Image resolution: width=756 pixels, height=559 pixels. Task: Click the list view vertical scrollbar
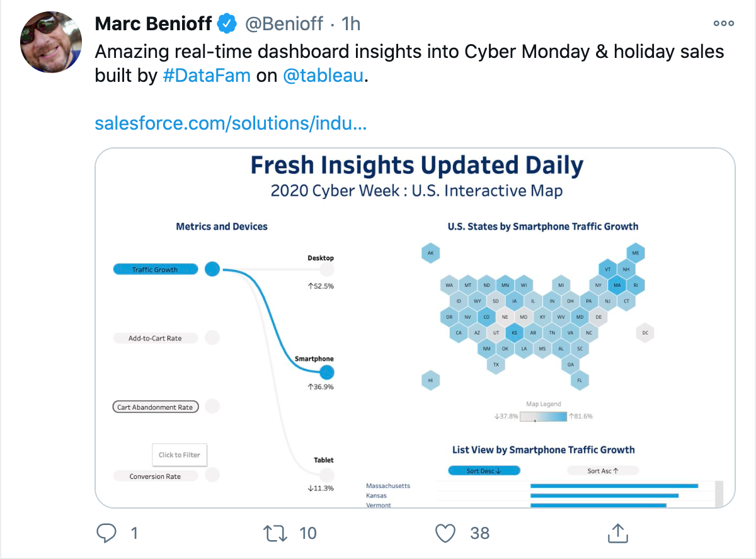click(719, 494)
